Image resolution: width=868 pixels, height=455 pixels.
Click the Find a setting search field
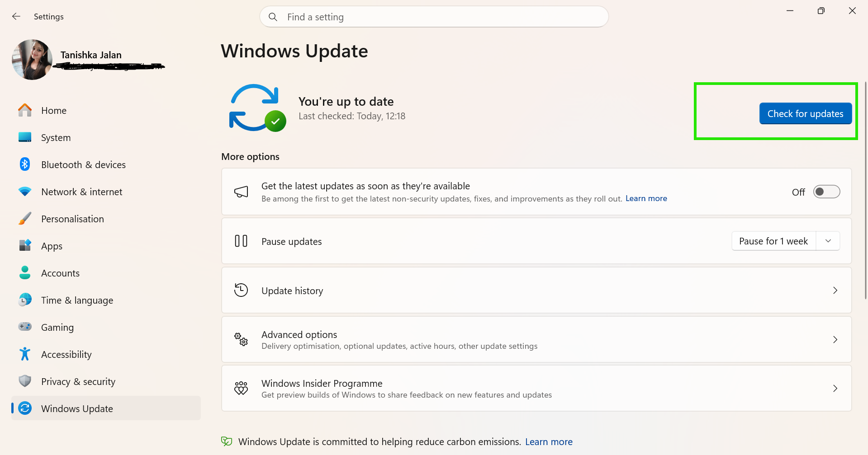click(434, 17)
